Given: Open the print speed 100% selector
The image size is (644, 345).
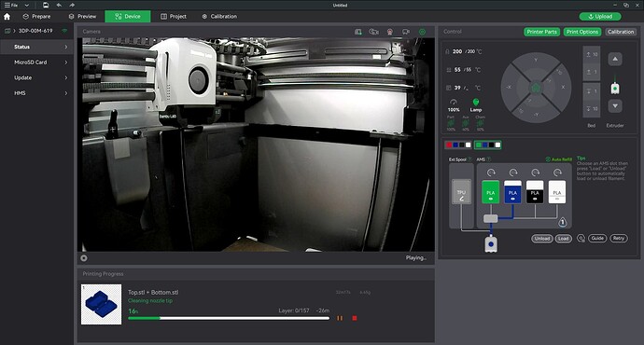Looking at the screenshot, I should [x=454, y=106].
